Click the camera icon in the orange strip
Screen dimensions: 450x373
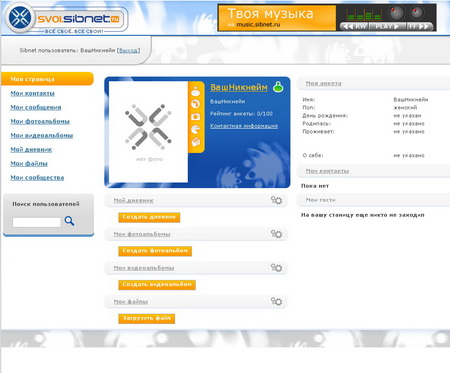pyautogui.click(x=196, y=117)
